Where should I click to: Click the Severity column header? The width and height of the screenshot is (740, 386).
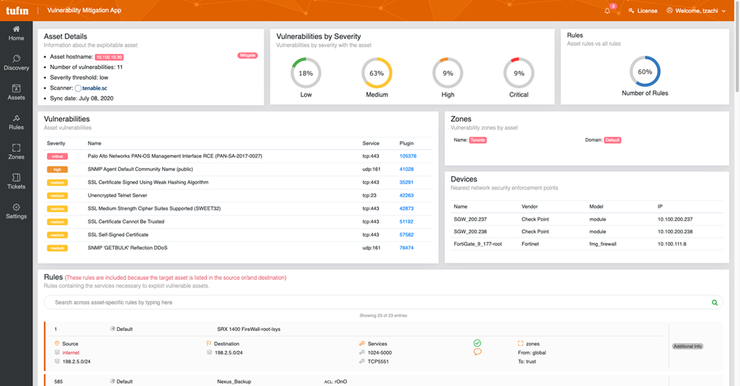click(56, 143)
